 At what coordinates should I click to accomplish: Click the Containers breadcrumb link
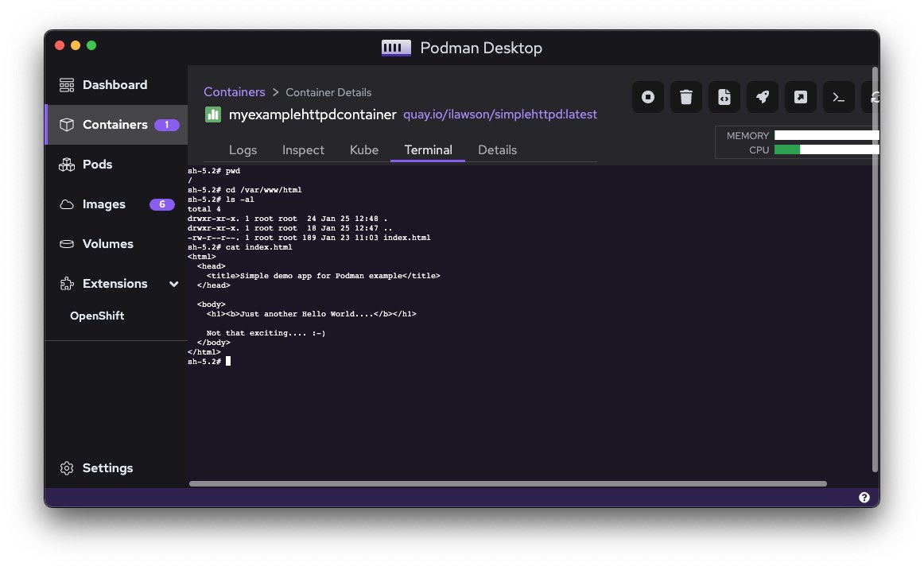pos(234,92)
